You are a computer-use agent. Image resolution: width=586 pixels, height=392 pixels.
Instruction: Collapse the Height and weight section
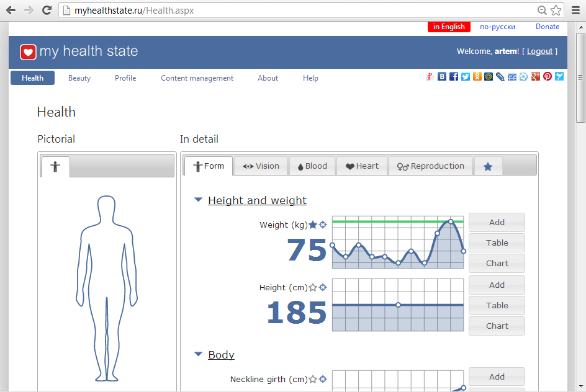tap(198, 200)
